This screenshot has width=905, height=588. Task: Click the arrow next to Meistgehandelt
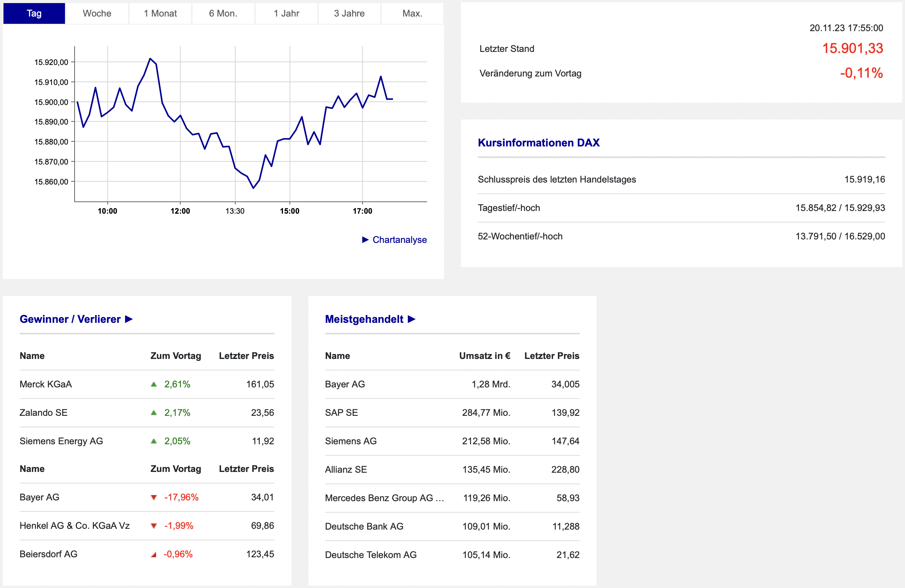point(412,319)
